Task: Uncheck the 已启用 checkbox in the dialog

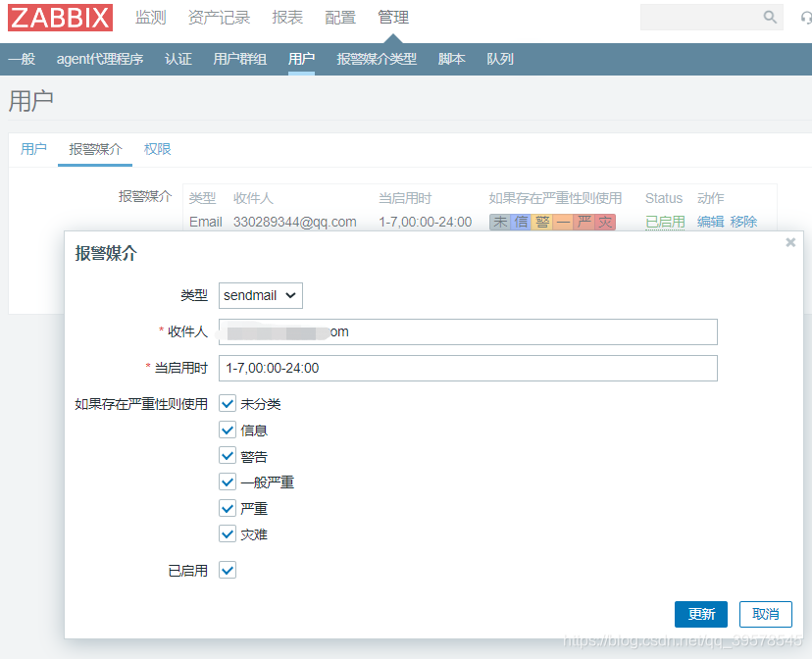Action: click(x=228, y=570)
